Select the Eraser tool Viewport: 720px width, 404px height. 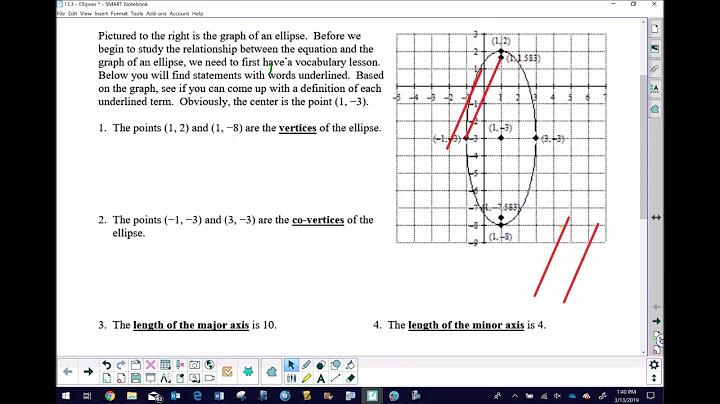[x=350, y=378]
